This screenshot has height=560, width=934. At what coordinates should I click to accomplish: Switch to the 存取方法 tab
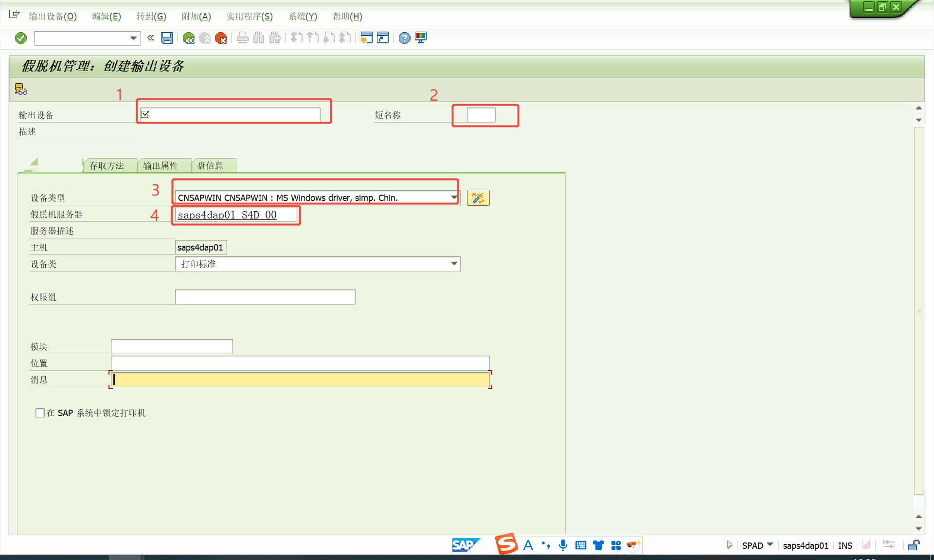(107, 165)
